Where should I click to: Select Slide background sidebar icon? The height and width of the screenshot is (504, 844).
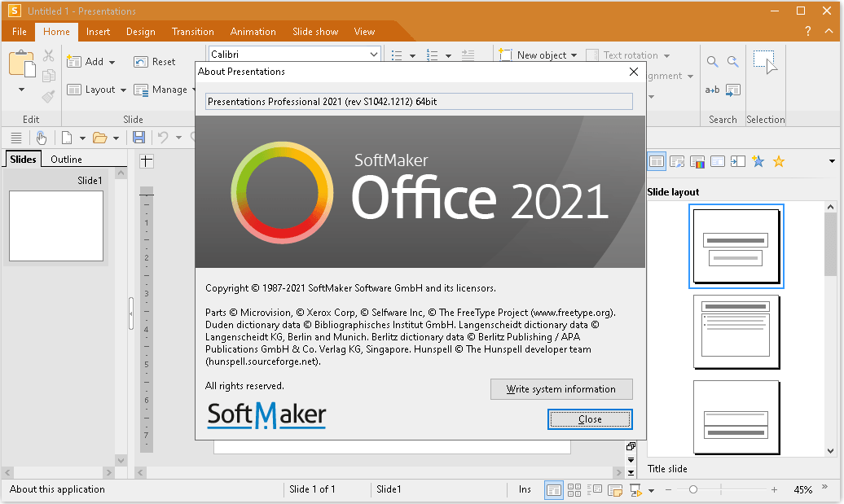click(x=718, y=161)
